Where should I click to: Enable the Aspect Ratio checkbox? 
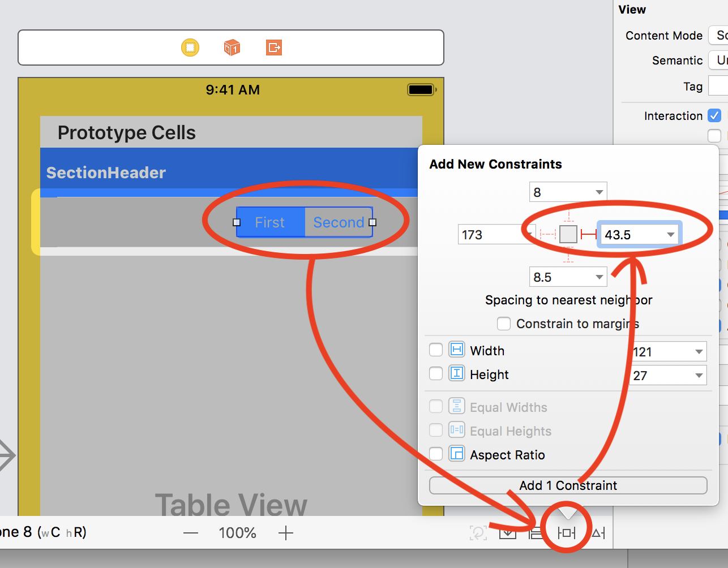point(436,454)
